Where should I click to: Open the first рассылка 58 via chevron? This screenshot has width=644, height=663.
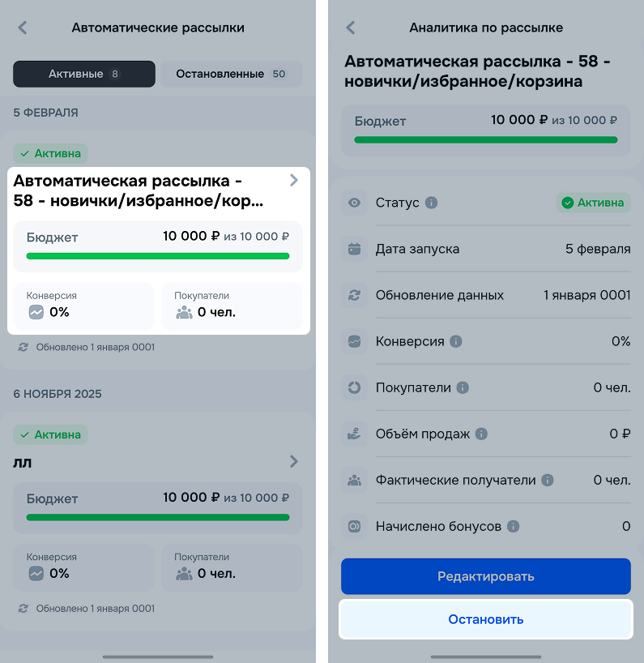293,181
